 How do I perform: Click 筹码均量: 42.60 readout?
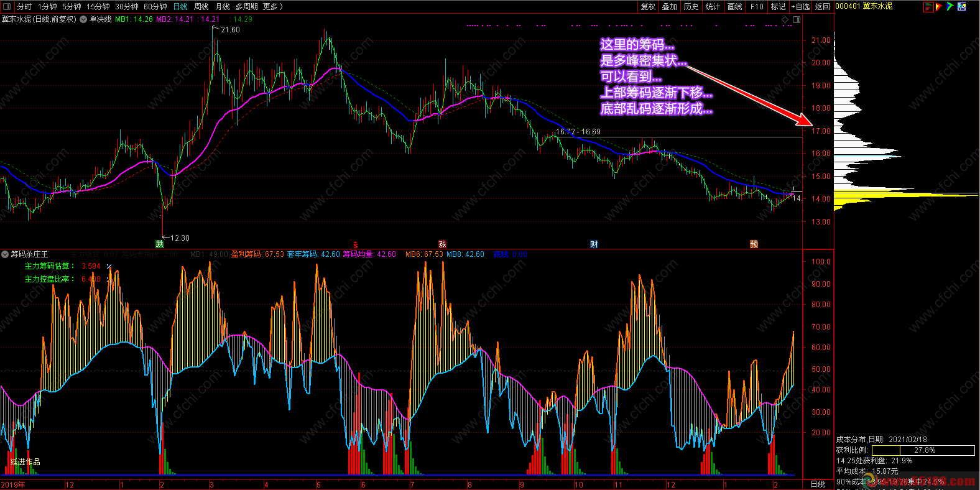coord(369,254)
